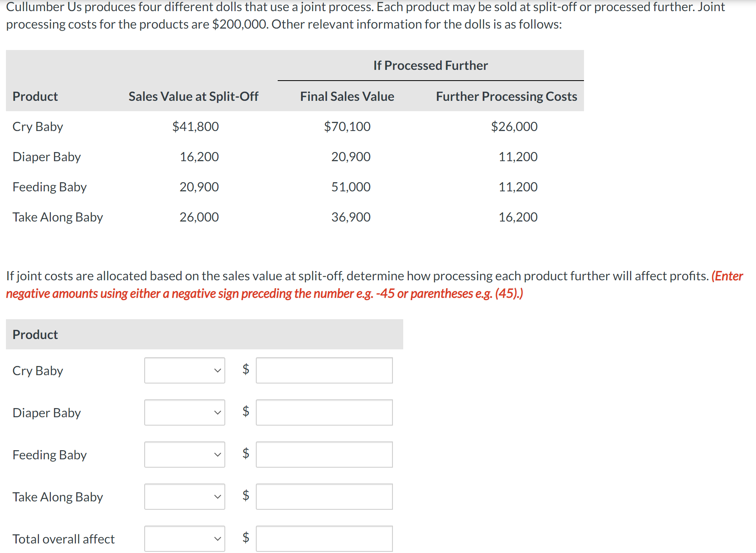Click the Feeding Baby dollar amount field
756x553 pixels.
pos(324,455)
